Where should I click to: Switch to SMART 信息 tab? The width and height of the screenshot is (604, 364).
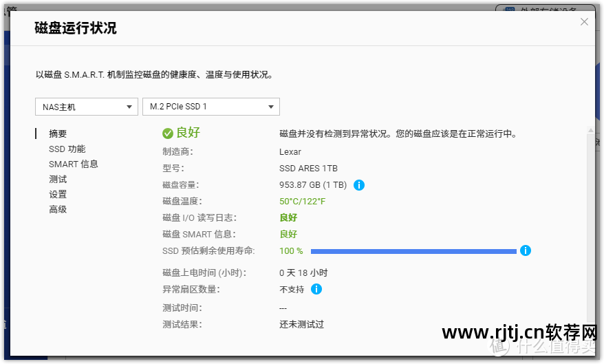click(73, 164)
